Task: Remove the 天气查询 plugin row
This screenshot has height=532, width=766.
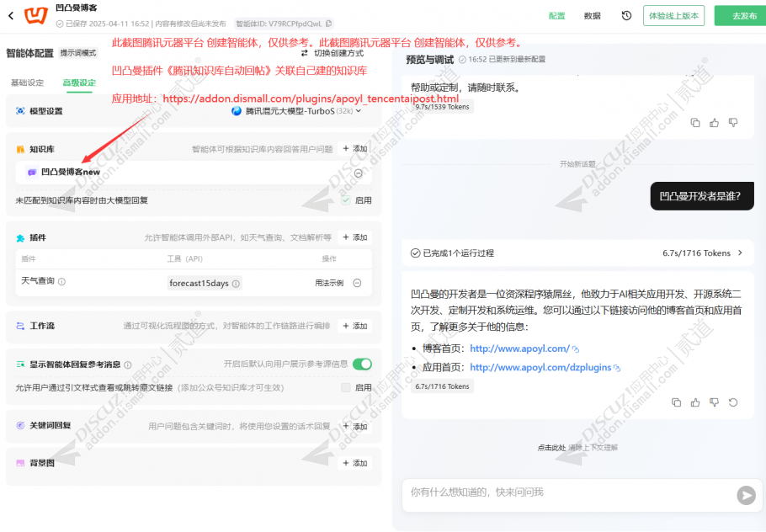Action: (x=357, y=283)
